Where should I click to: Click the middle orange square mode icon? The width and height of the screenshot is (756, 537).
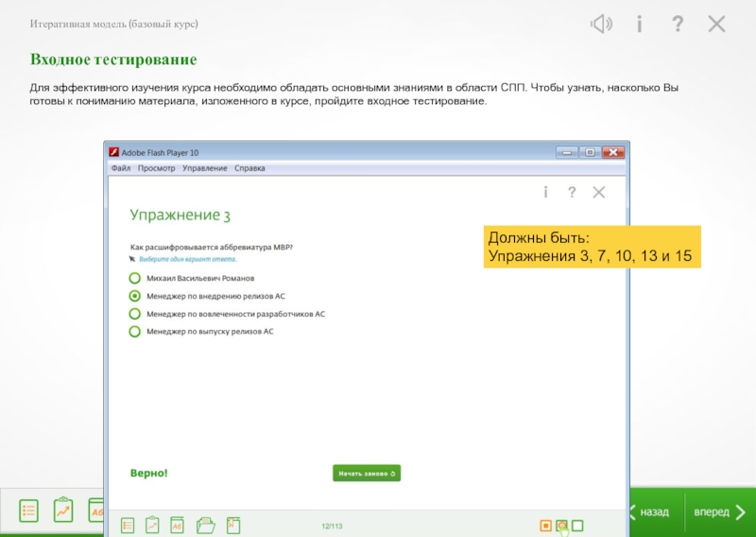coord(561,526)
